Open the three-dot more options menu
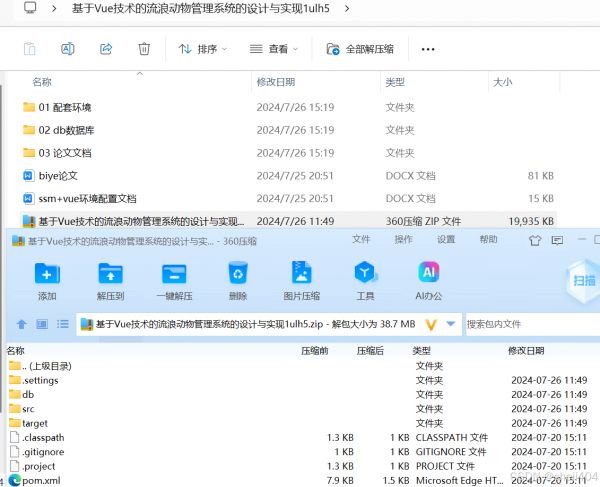600x487 pixels. tap(428, 49)
